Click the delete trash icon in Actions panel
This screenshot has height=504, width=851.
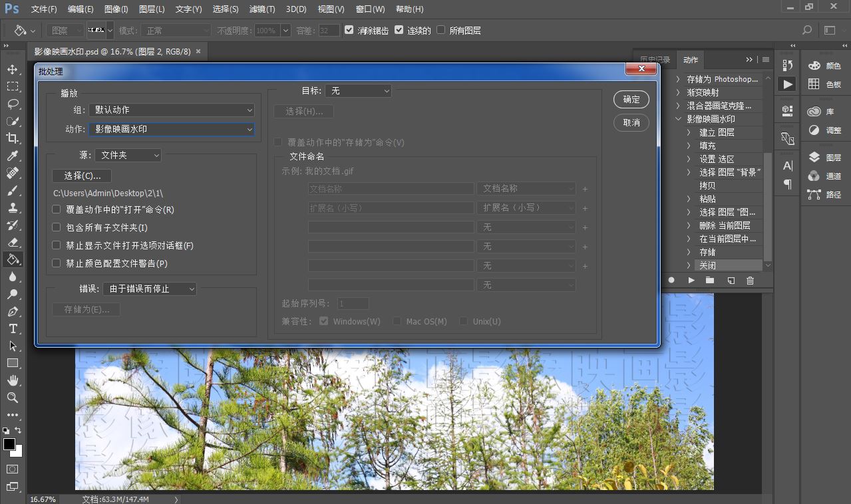click(x=750, y=281)
